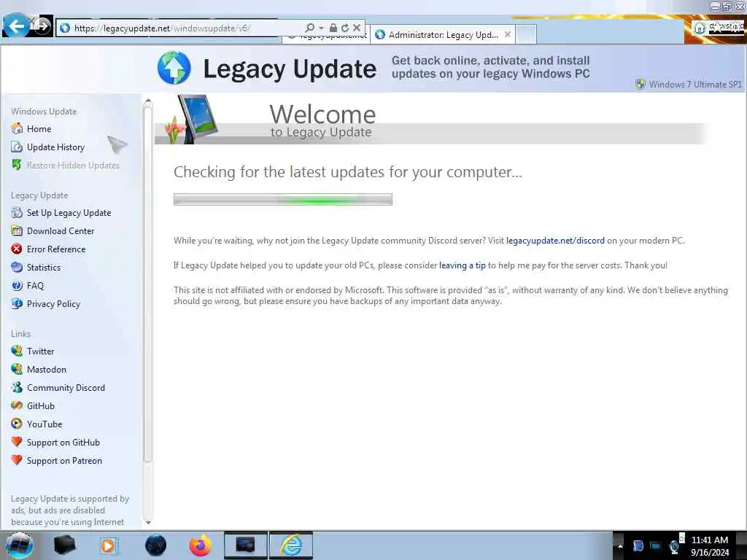Click the red Error Reference icon

[x=17, y=249]
